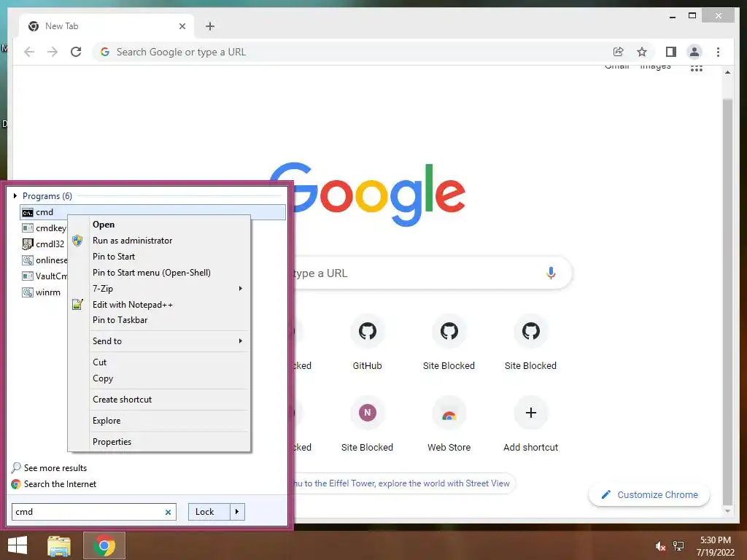Open the Chrome profile avatar

(694, 52)
